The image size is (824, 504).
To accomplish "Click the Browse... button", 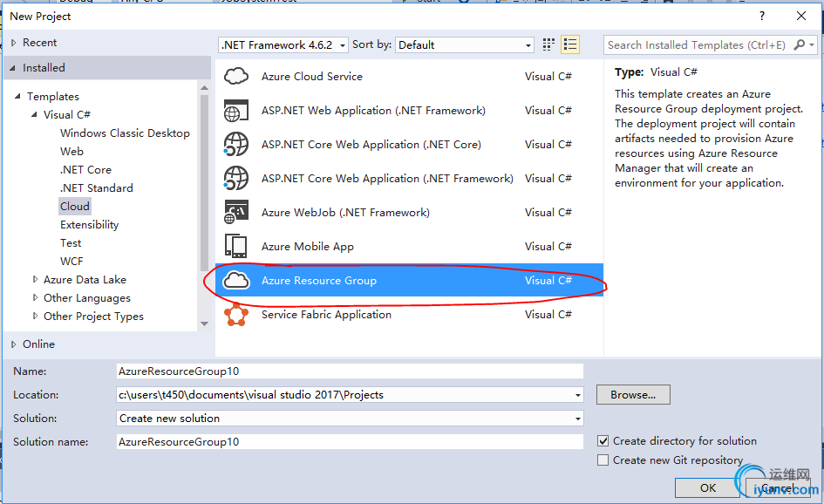I will coord(633,395).
